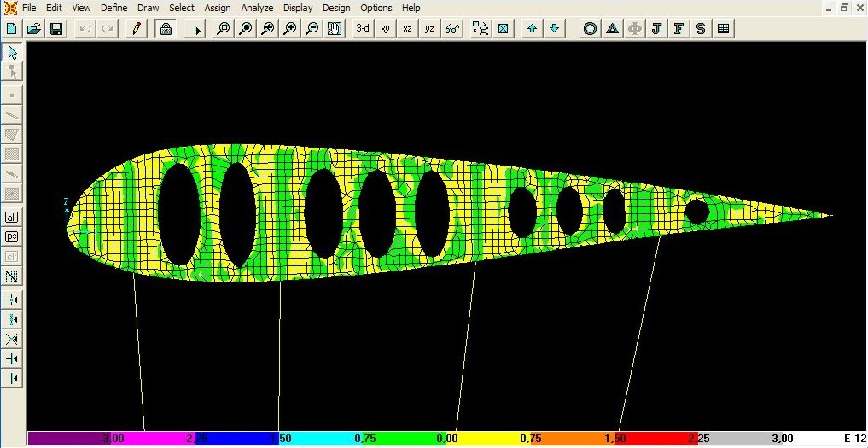Screen dimensions: 868x448
Task: Click the greyed Mode Shape icon
Action: [634, 28]
